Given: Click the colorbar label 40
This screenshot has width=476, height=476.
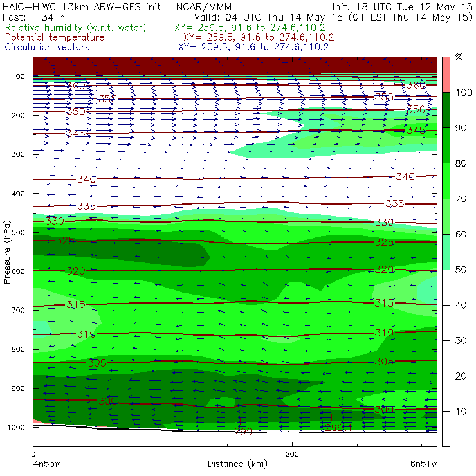Looking at the screenshot, I should tap(461, 305).
